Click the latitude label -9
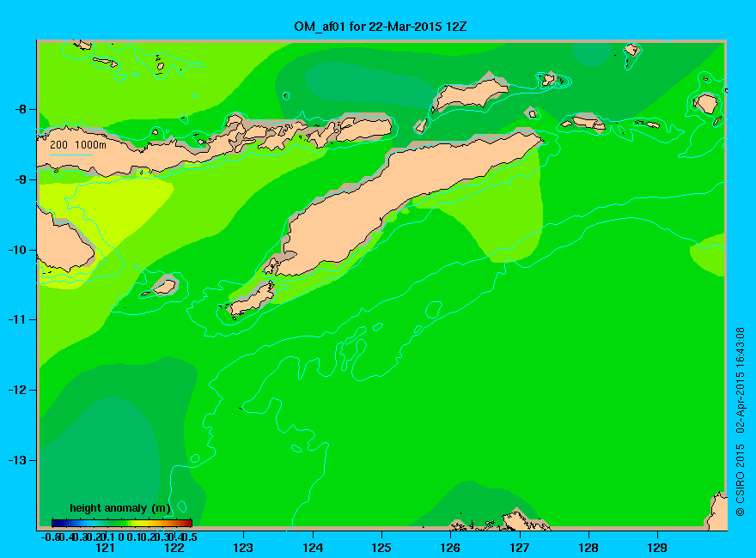 click(21, 179)
